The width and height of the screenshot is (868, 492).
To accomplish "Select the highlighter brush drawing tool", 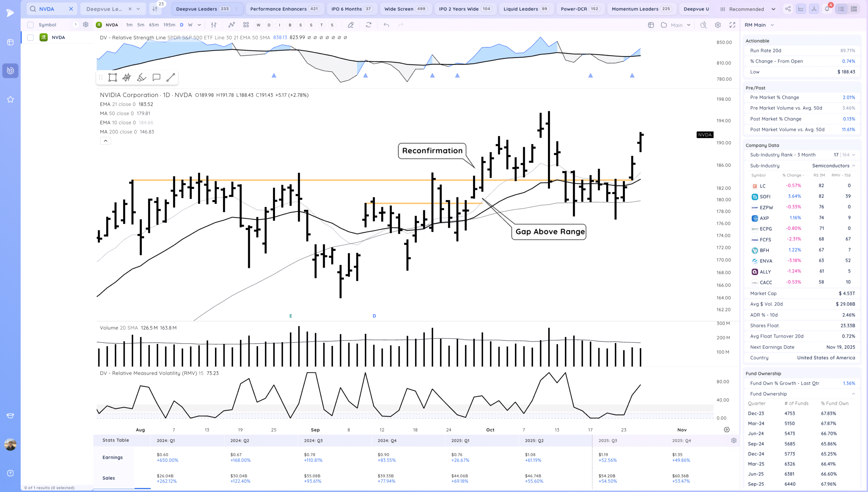I will 141,78.
